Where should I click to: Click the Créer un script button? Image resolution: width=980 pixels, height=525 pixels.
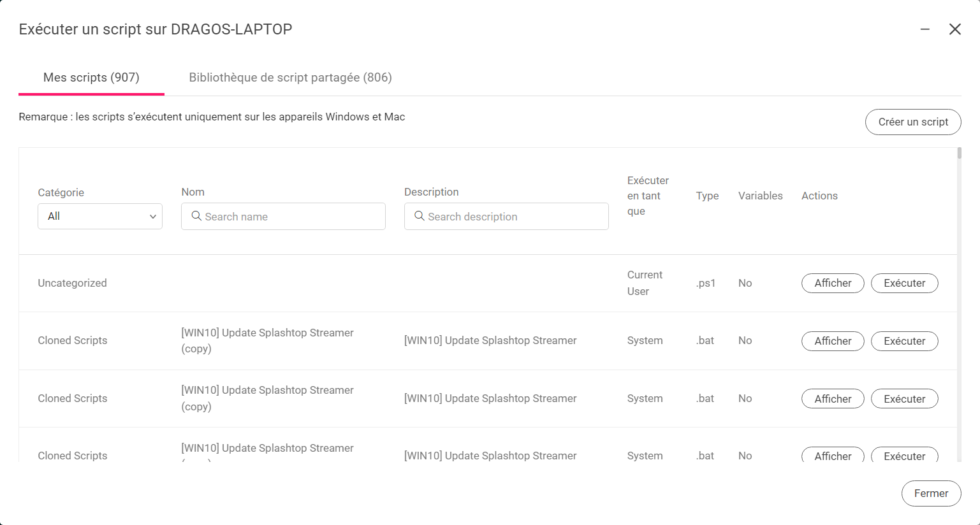click(913, 122)
